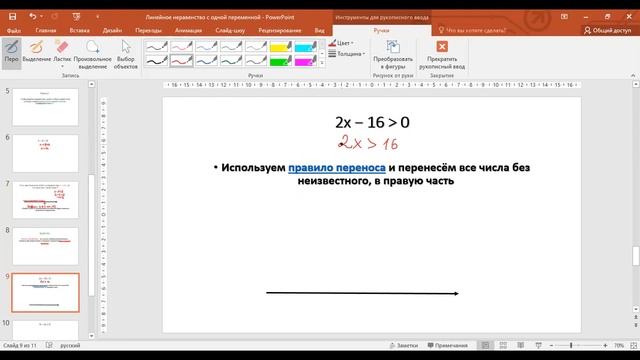
Task: Open the Толщина thickness dropdown
Action: click(347, 53)
